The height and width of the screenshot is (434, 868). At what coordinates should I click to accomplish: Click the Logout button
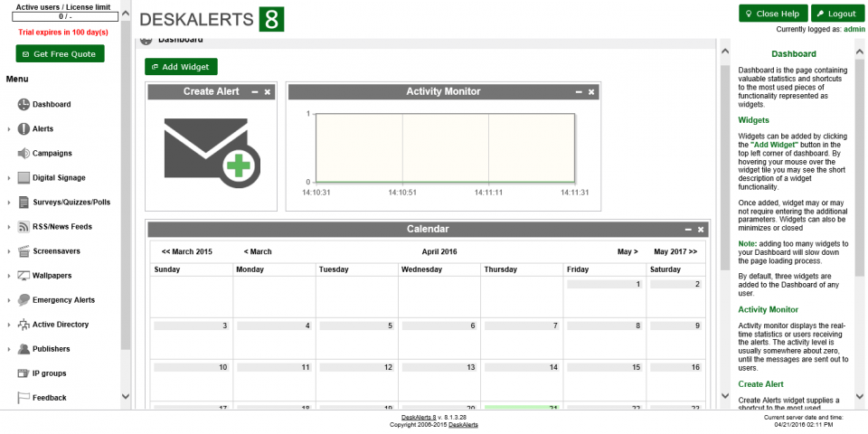pos(837,14)
